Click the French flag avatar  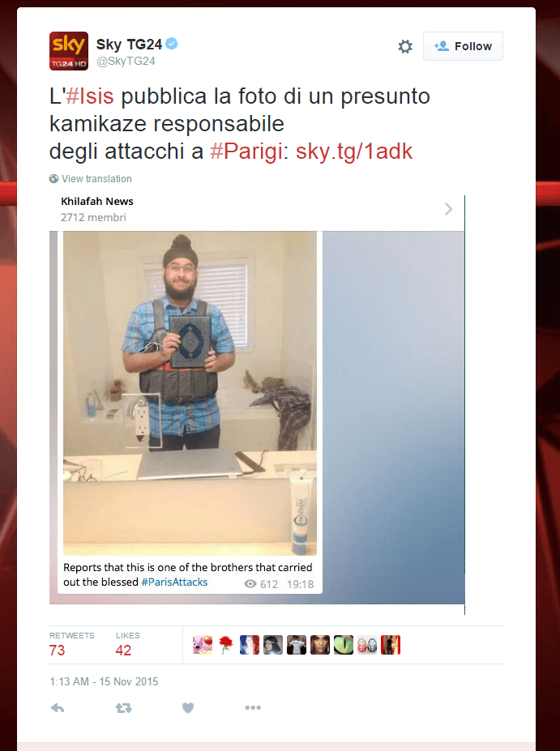[249, 645]
